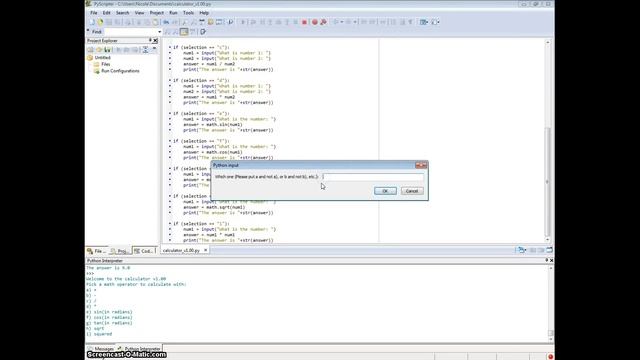
Task: Select Run Configurations in Project Explorer
Action: 120,71
